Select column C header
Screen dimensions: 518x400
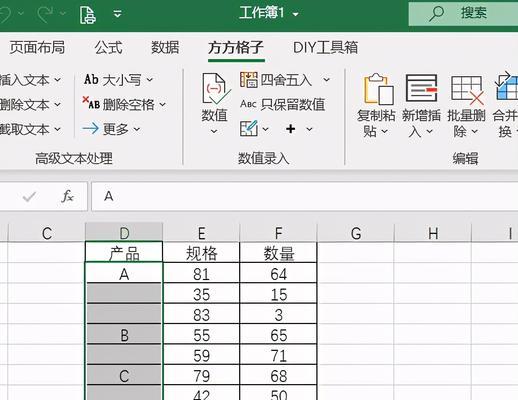point(47,233)
